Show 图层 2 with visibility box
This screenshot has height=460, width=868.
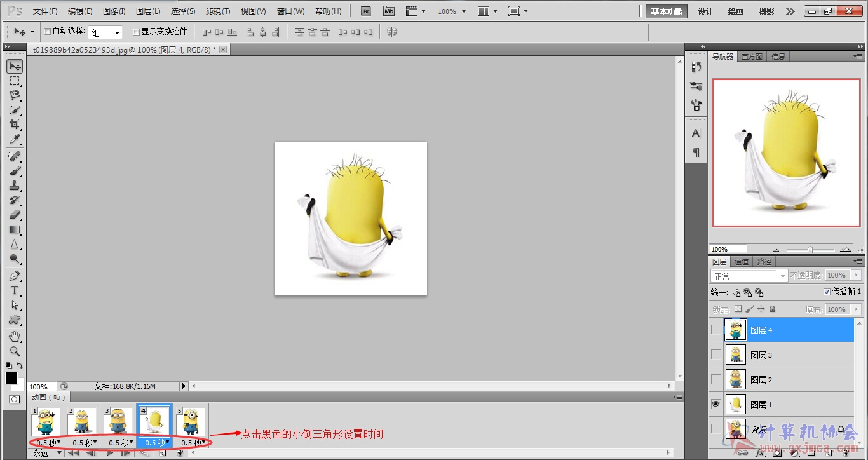tap(716, 380)
